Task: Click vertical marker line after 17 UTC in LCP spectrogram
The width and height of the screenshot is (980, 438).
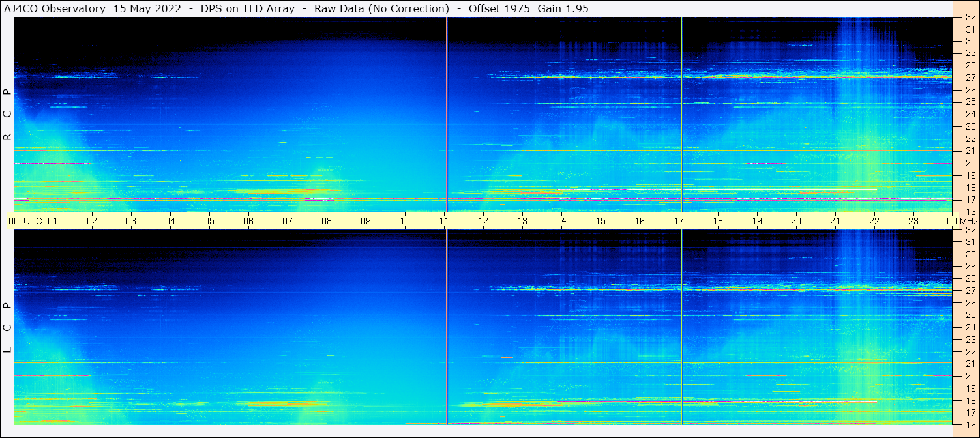Action: pos(681,327)
